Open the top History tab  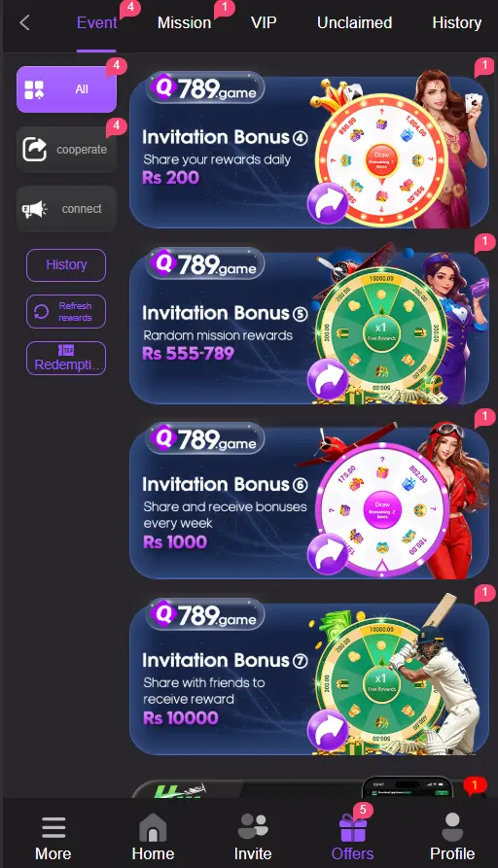(x=456, y=22)
